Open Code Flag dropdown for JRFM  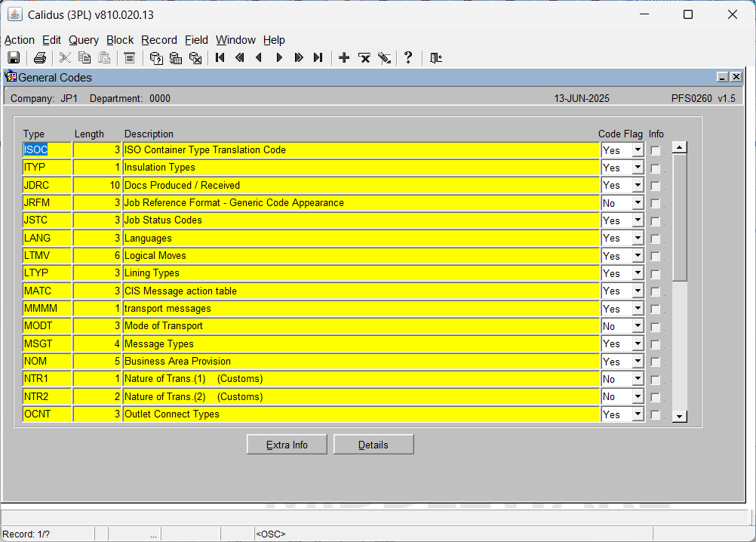pos(638,203)
